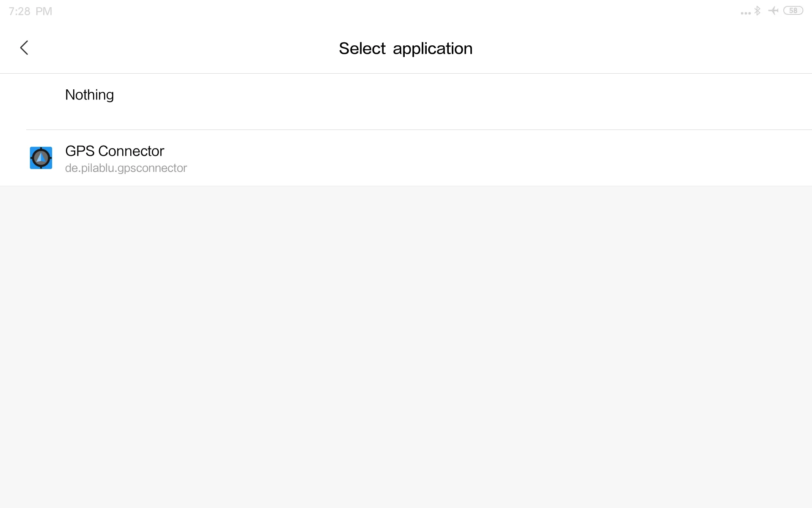Go back using the left arrow icon
The height and width of the screenshot is (508, 812).
(24, 48)
